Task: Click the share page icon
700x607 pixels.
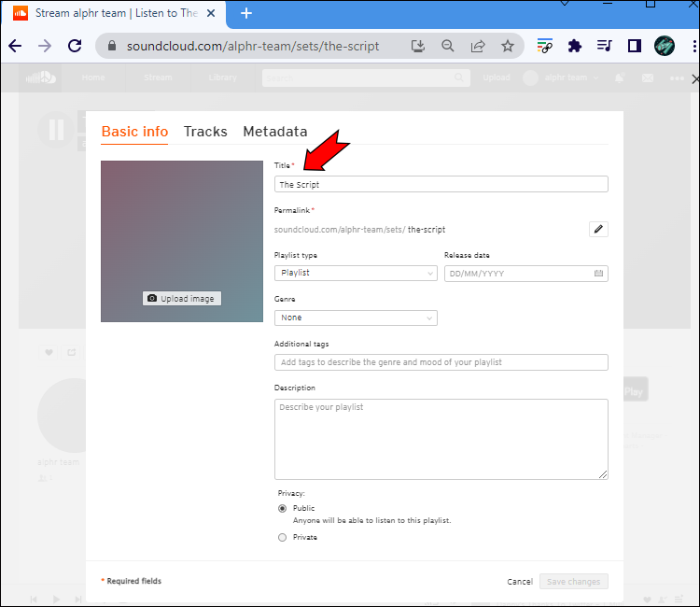Action: pos(478,46)
